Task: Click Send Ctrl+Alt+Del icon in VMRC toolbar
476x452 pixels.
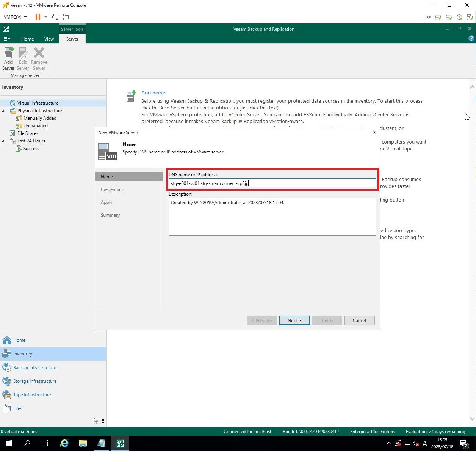Action: 55,17
